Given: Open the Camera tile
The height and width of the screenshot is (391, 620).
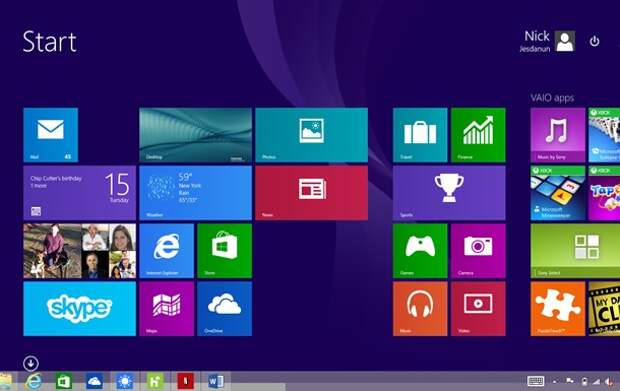Looking at the screenshot, I should click(478, 251).
